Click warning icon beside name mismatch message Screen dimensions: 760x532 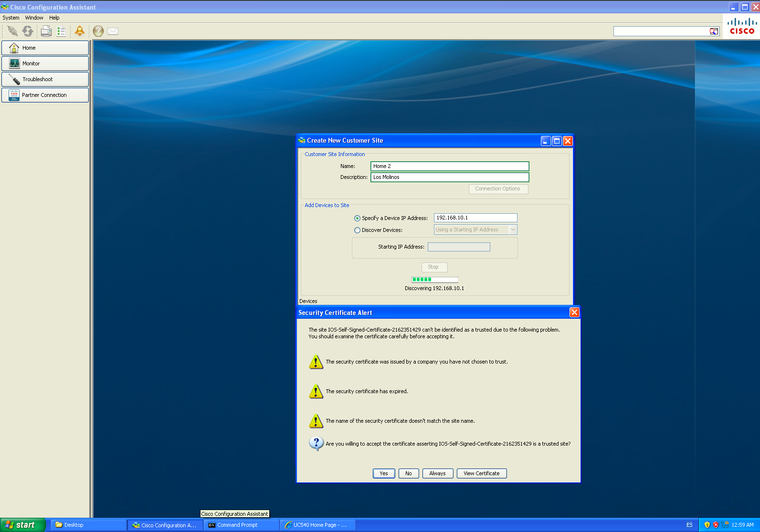tap(316, 421)
